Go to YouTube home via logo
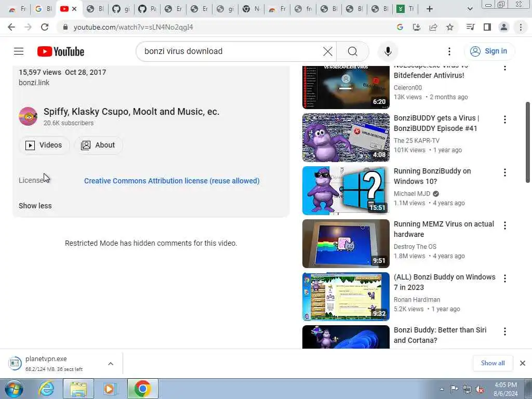The width and height of the screenshot is (532, 399). 61,51
